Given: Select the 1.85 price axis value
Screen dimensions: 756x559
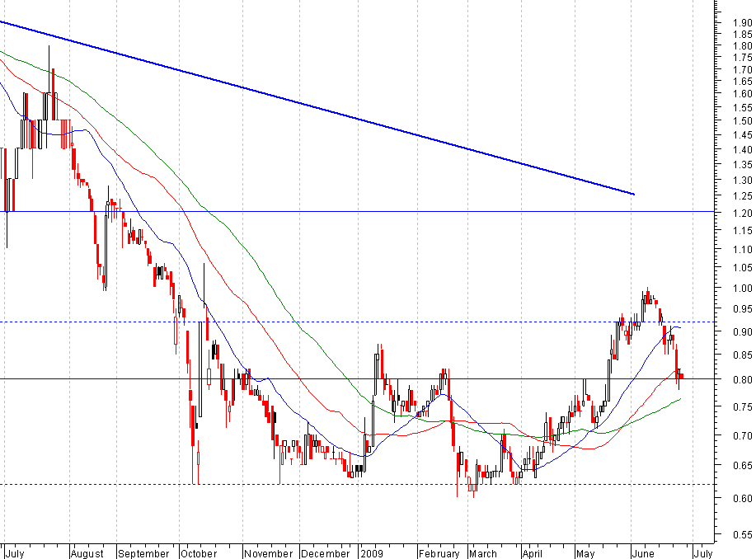Looking at the screenshot, I should pyautogui.click(x=743, y=35).
